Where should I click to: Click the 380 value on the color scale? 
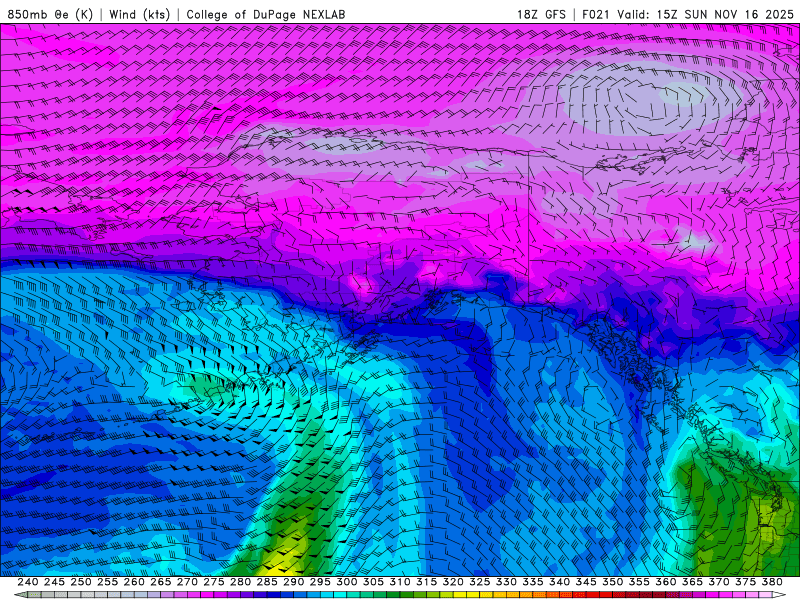click(772, 582)
